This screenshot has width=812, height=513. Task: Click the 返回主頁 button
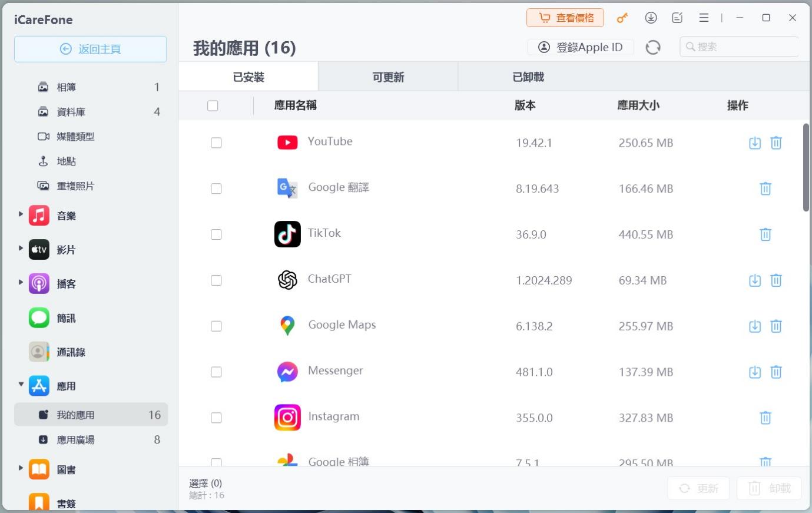click(x=91, y=49)
